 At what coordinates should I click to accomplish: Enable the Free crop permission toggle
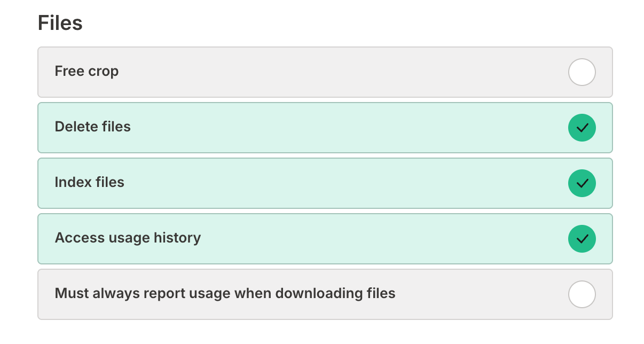582,72
